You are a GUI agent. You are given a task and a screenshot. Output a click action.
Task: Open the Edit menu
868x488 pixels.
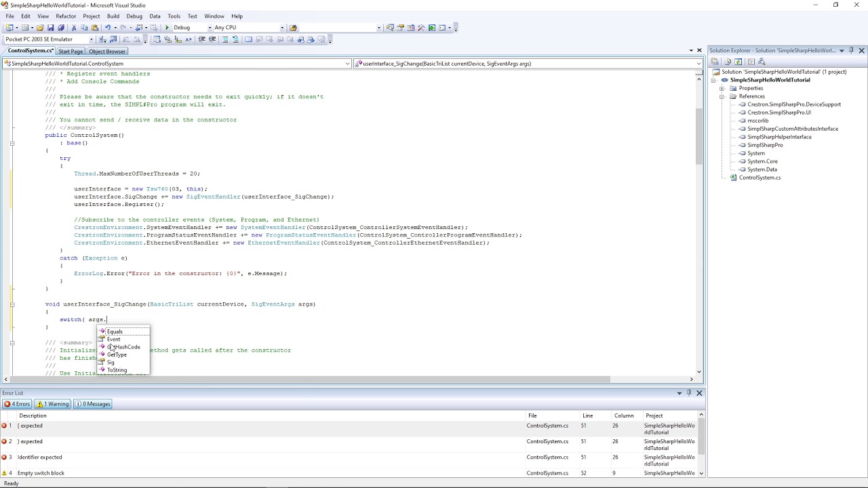pyautogui.click(x=25, y=16)
